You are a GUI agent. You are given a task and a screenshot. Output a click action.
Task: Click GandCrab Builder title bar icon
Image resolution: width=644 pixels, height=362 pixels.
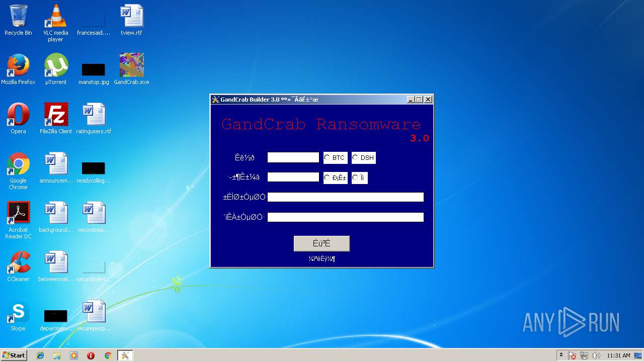coord(216,100)
